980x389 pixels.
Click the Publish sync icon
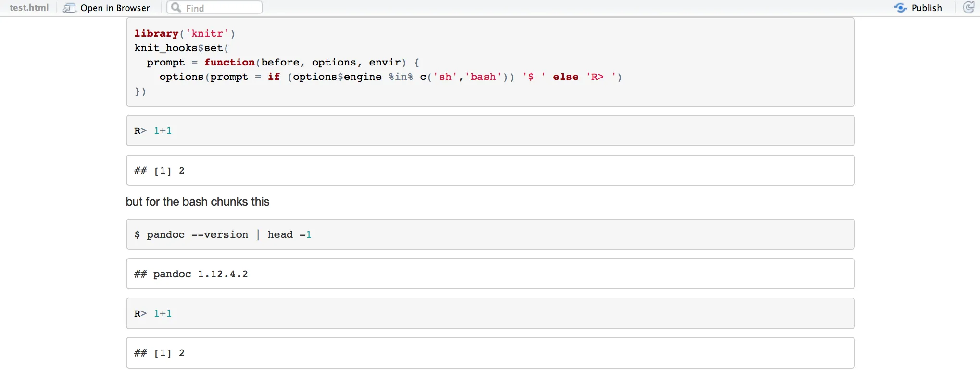[x=900, y=8]
